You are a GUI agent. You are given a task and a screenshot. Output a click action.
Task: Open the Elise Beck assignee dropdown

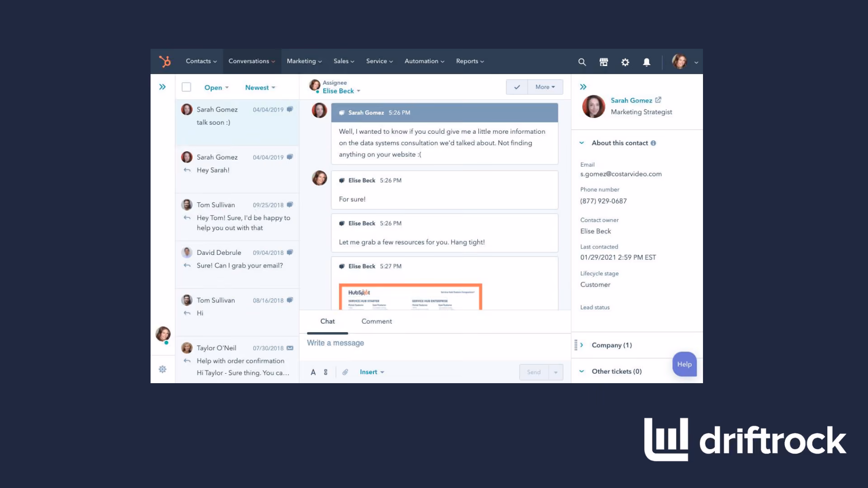[341, 91]
